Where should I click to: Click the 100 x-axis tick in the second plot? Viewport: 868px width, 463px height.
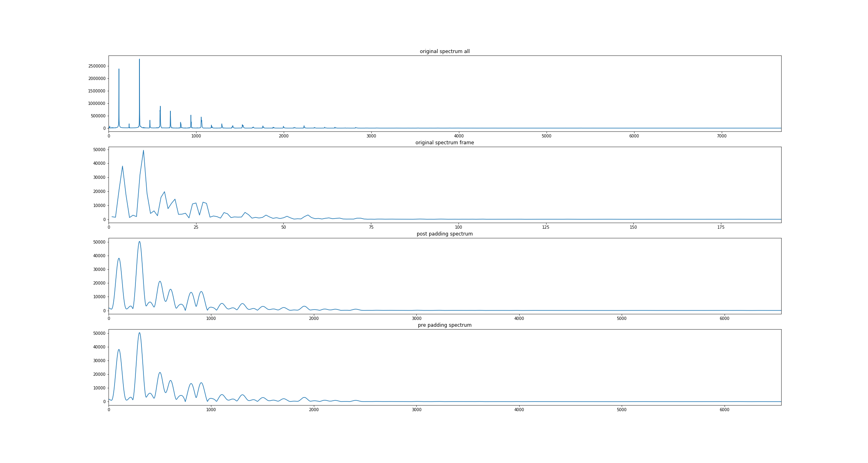tap(459, 227)
